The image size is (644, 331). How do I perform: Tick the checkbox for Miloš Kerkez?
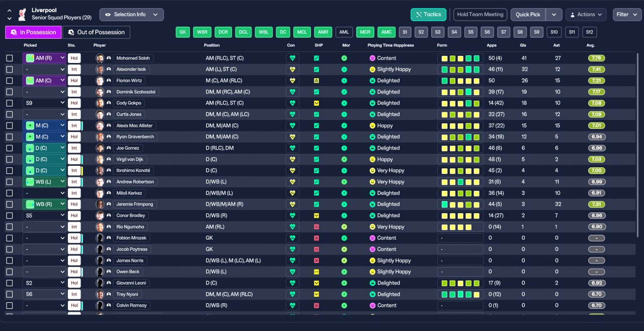click(x=10, y=193)
